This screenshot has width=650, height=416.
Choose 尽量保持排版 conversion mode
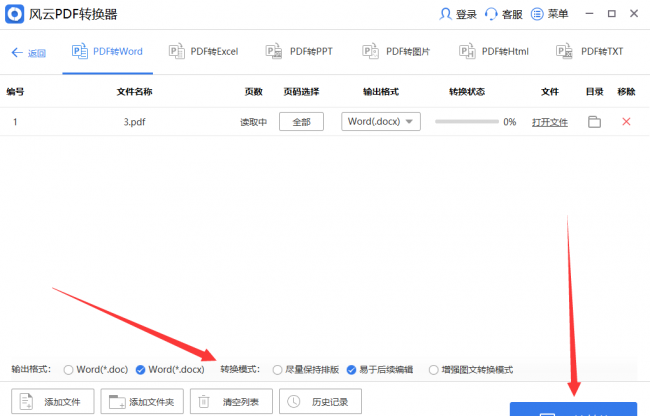[x=277, y=370]
